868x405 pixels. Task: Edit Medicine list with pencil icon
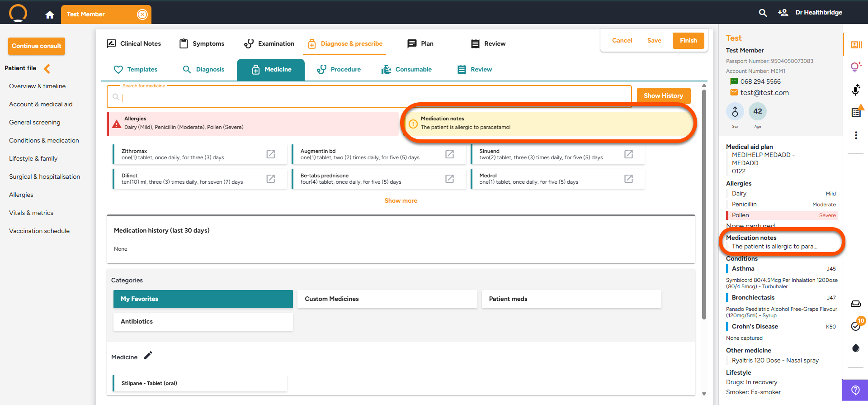coord(148,356)
